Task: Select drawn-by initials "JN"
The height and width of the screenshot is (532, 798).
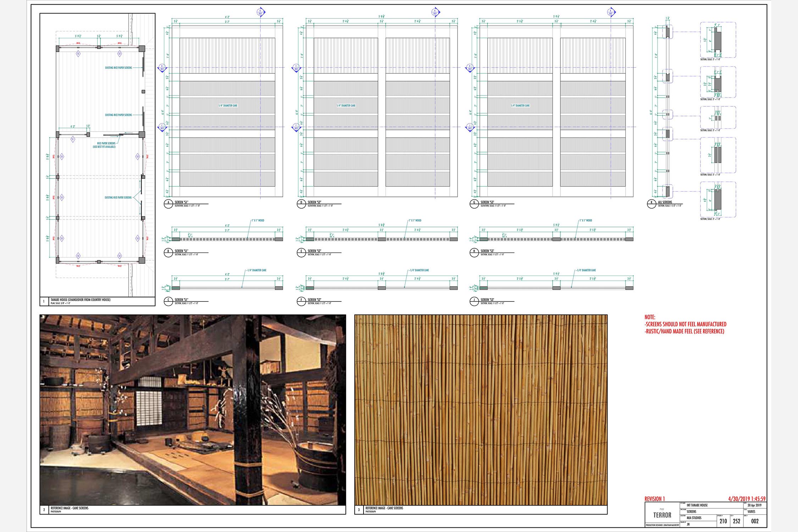Action: [x=688, y=524]
